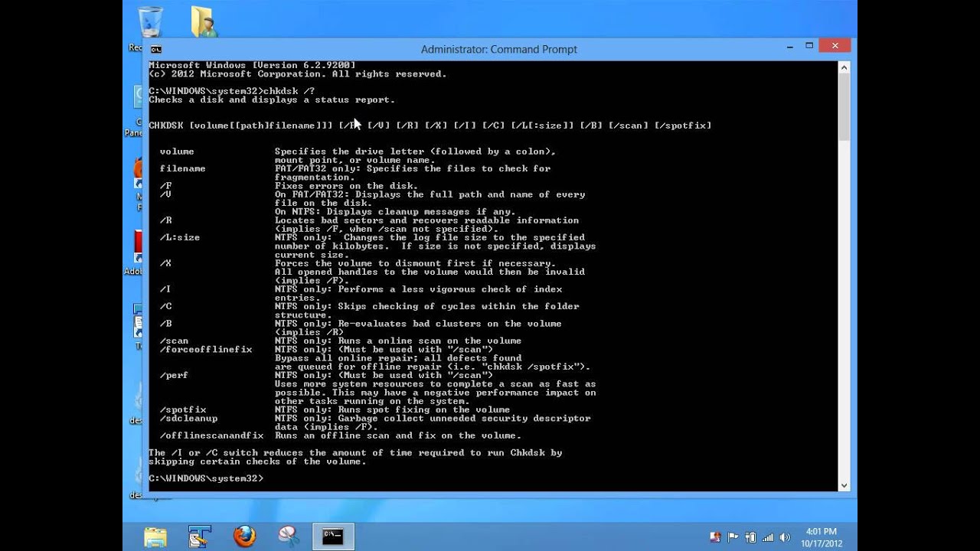Click 'Runs spot fixing on the volume' text
Viewport: 980px width, 551px height.
coord(424,409)
